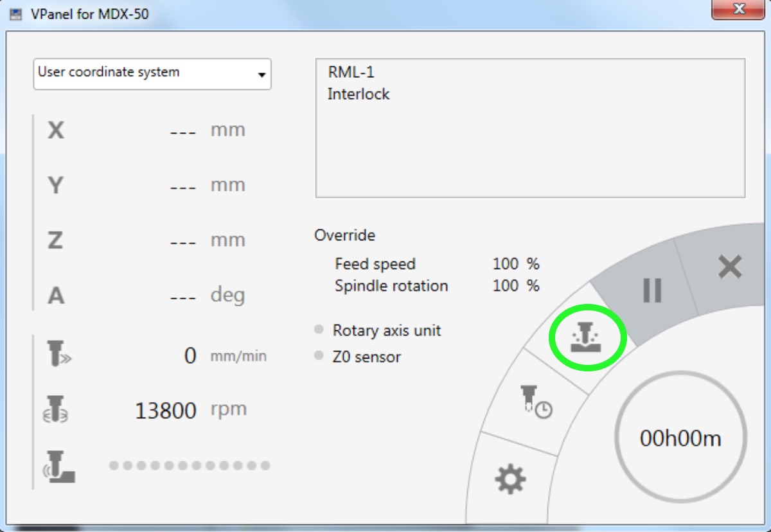Close the VPanel for MDX-50 window

click(739, 10)
